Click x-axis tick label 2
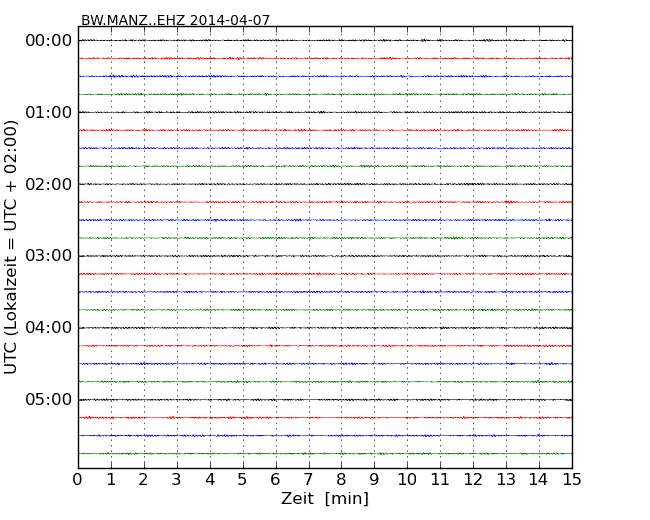 (143, 479)
